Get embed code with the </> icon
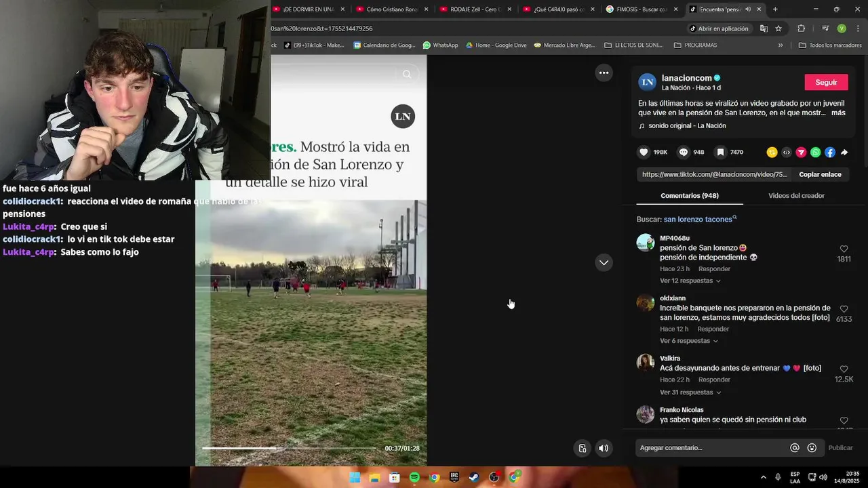The width and height of the screenshot is (868, 488). point(787,152)
